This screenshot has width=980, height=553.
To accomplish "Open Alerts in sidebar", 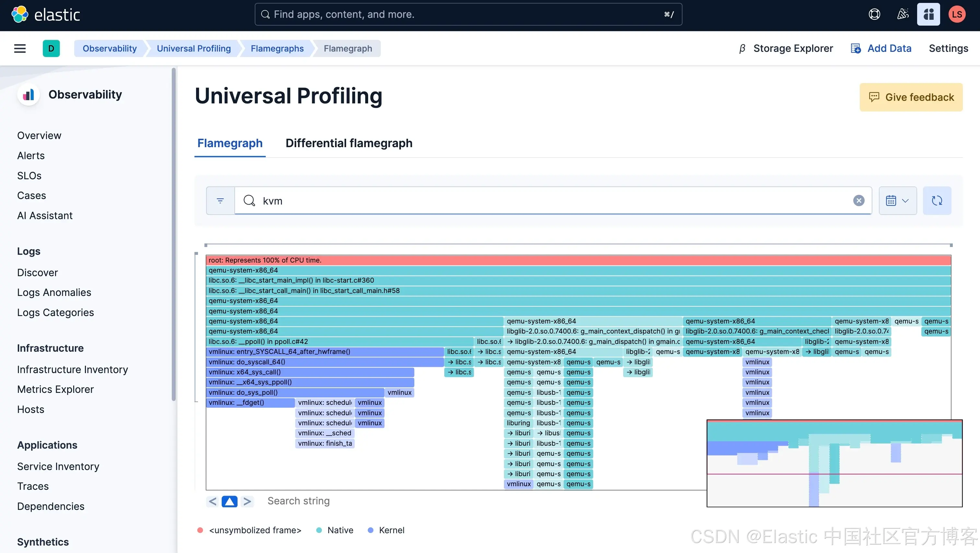I will pos(31,156).
